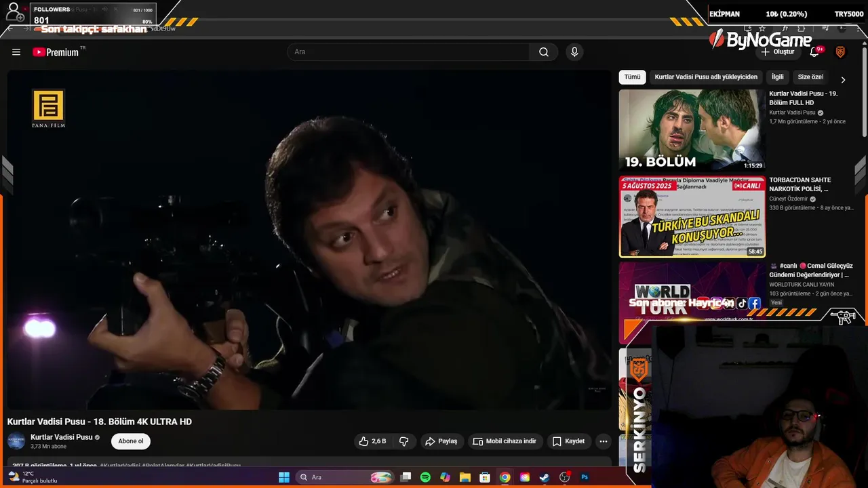Open notifications bell with 9+ badge
The height and width of the screenshot is (488, 868).
click(x=815, y=52)
